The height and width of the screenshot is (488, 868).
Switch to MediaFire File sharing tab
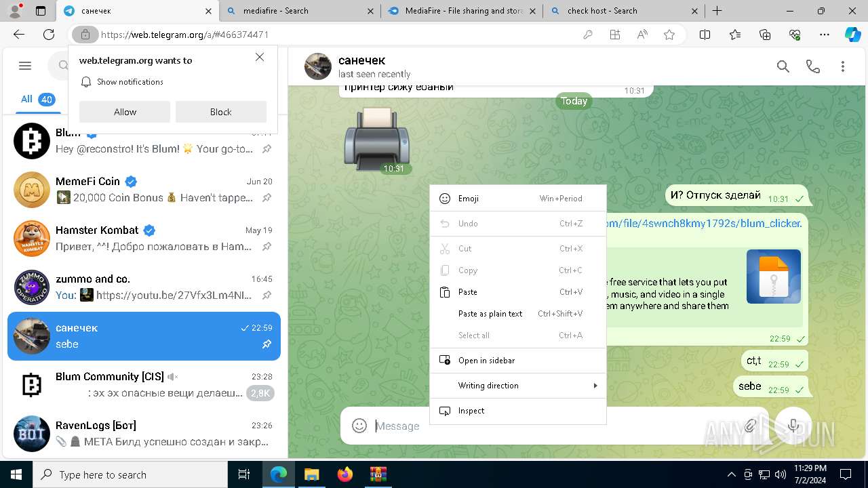pyautogui.click(x=462, y=11)
